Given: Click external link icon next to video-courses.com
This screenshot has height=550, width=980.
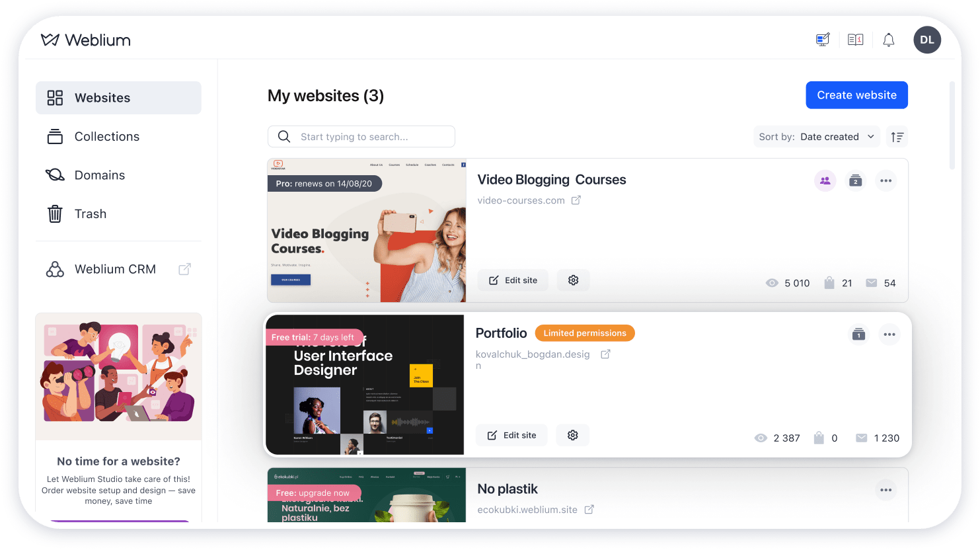Looking at the screenshot, I should pos(576,200).
